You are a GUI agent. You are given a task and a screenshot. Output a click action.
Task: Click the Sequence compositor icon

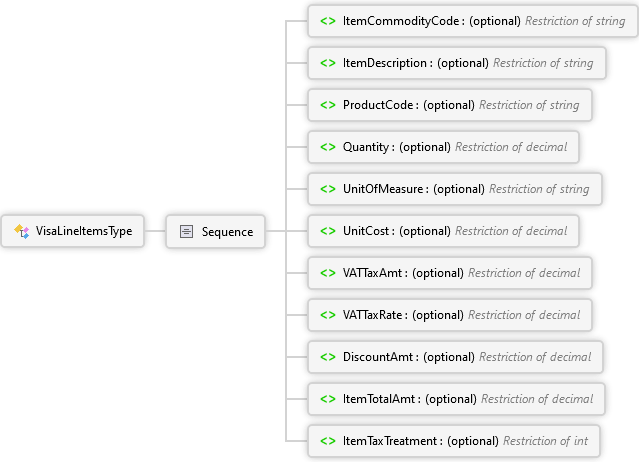click(186, 232)
